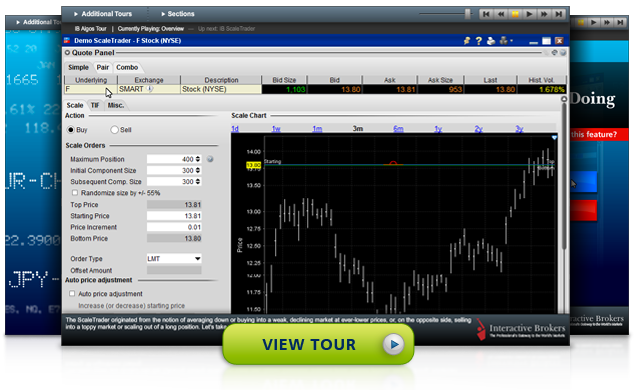Click pause in the right background window
The height and width of the screenshot is (390, 636).
(581, 22)
